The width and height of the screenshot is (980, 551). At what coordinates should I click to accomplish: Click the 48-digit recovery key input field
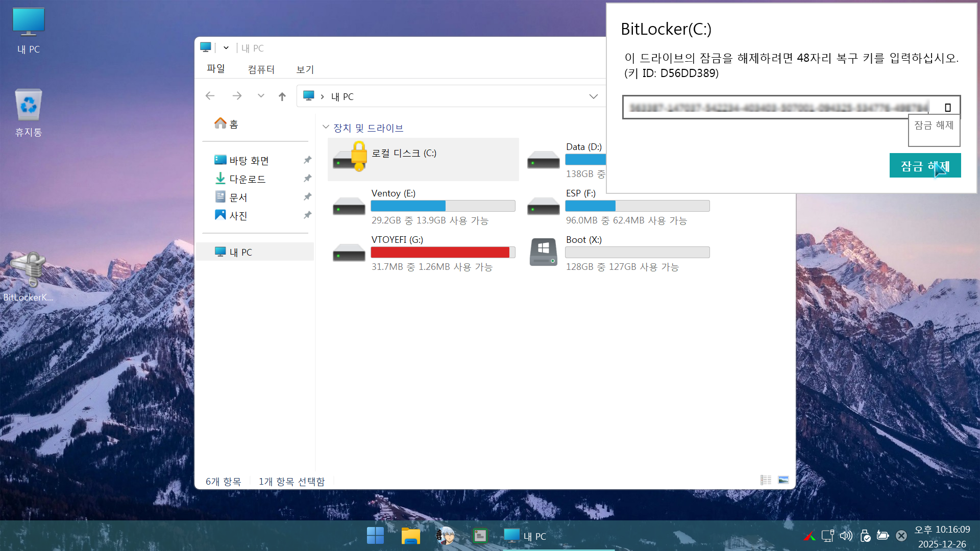[776, 108]
